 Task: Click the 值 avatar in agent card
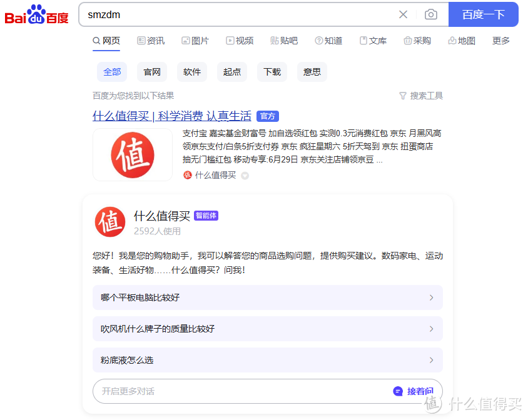click(x=110, y=222)
